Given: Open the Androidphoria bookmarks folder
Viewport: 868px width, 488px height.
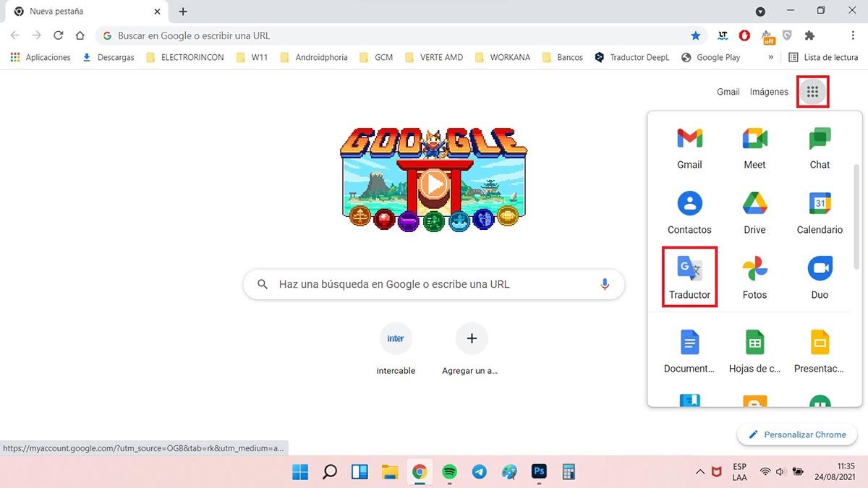Looking at the screenshot, I should pyautogui.click(x=314, y=57).
